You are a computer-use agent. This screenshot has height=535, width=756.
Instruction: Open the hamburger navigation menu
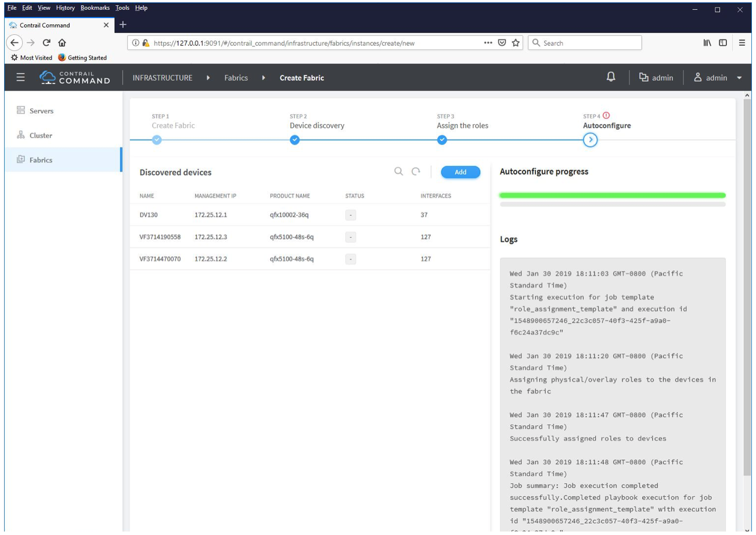(21, 78)
